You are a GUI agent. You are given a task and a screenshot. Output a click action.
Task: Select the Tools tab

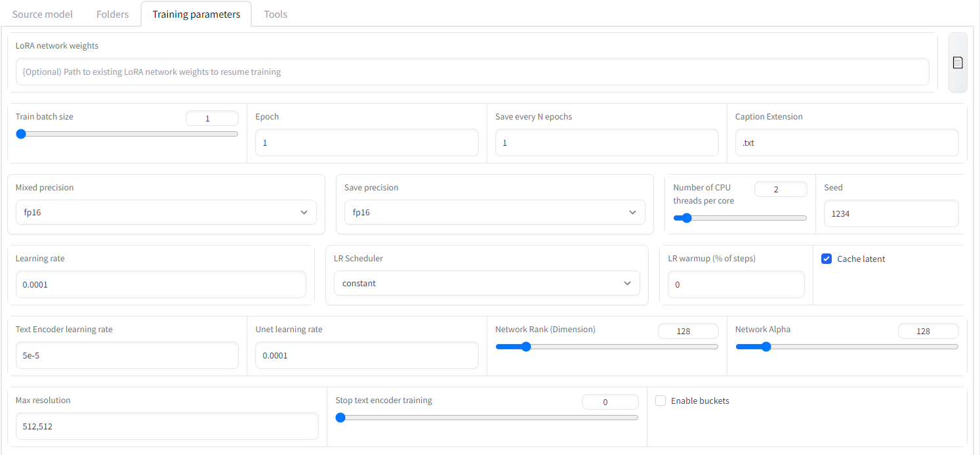click(275, 14)
